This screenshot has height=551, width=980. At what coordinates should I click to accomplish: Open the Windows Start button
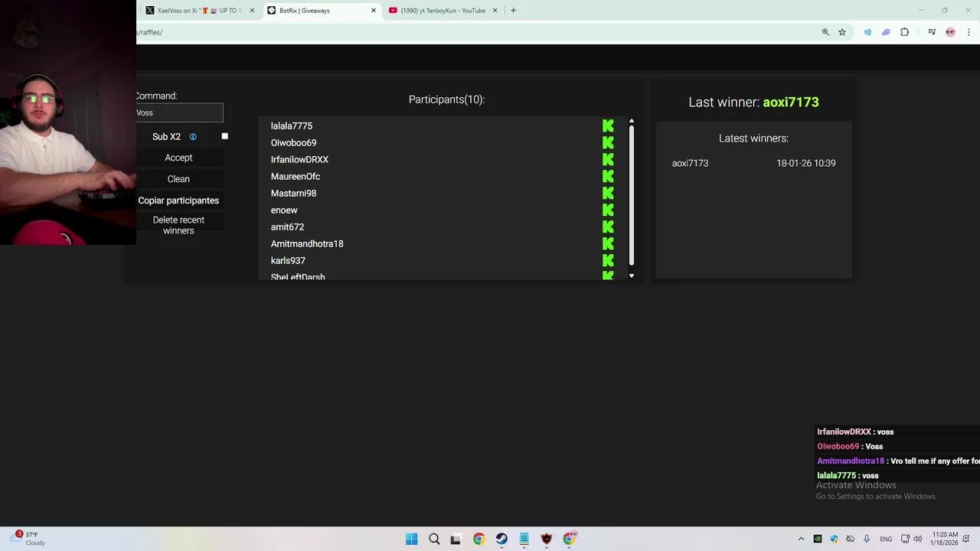pos(411,539)
